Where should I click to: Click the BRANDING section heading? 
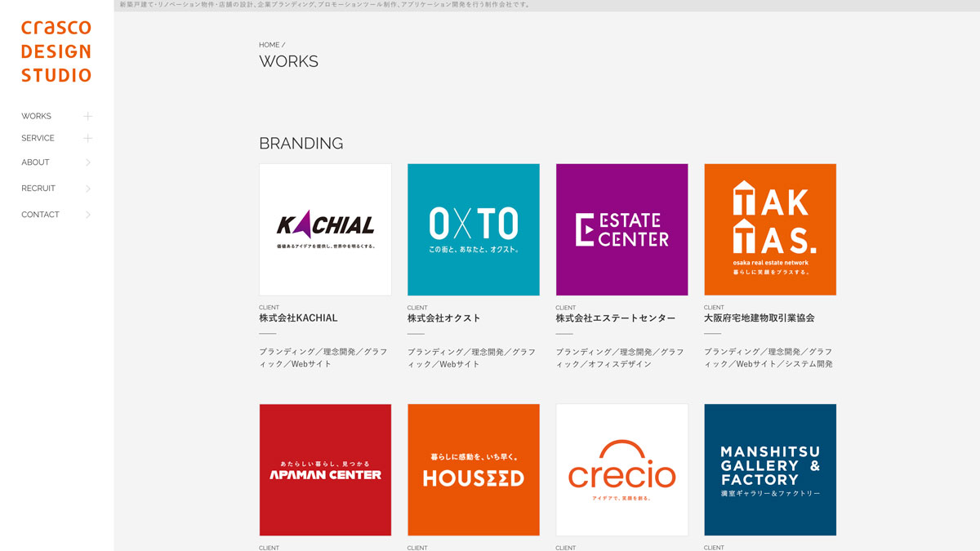click(301, 144)
